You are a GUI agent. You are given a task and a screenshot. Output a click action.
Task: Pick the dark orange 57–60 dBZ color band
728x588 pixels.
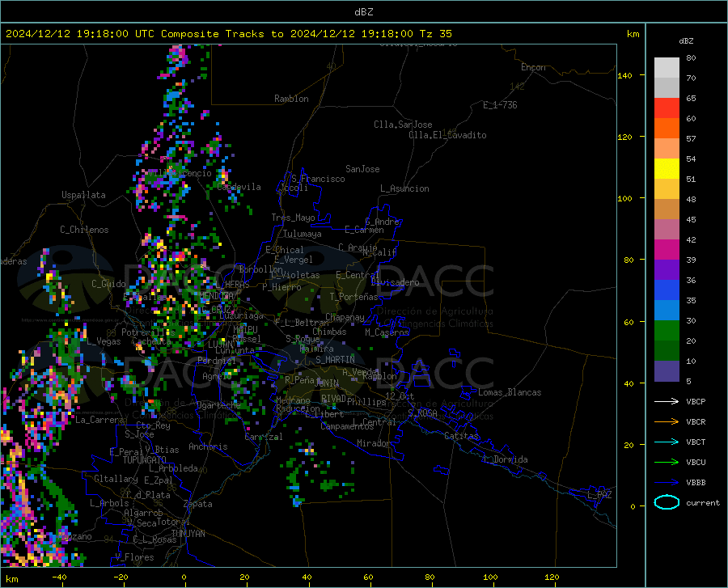[667, 129]
